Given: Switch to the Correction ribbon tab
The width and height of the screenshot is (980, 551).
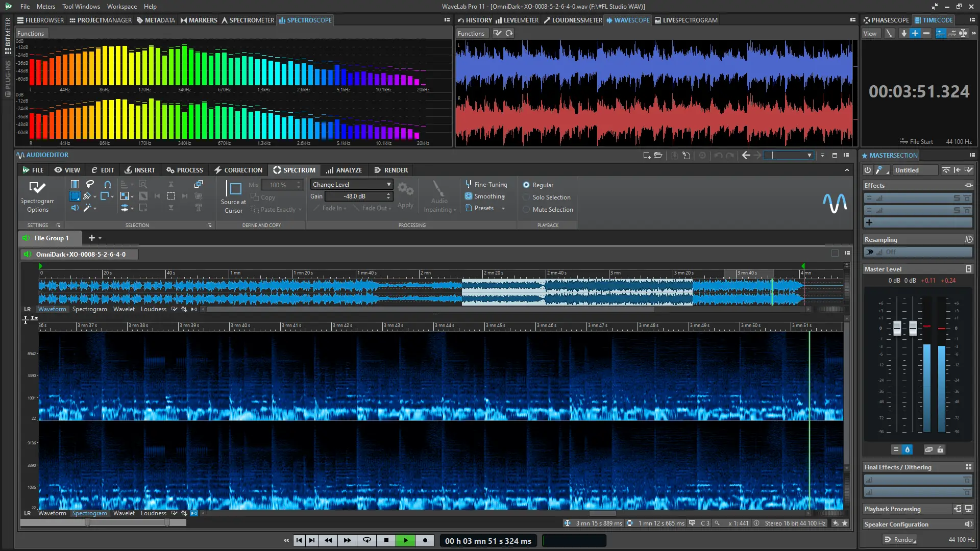Looking at the screenshot, I should coord(238,170).
